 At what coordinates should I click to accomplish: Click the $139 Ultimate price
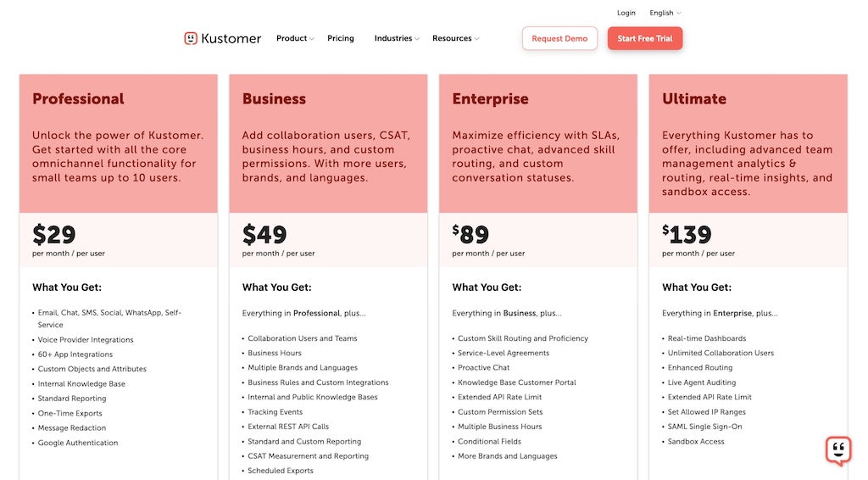tap(687, 235)
